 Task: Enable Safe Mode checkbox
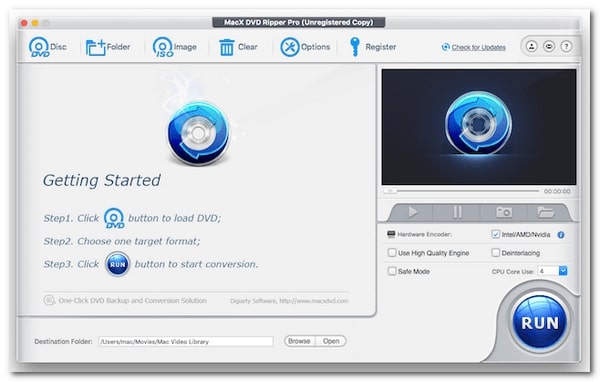click(x=391, y=271)
